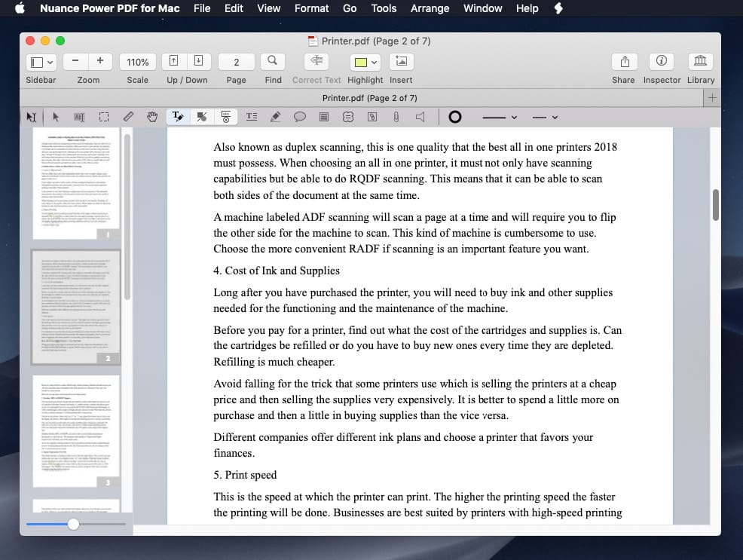Select the attach file paperclip tool

pyautogui.click(x=396, y=116)
